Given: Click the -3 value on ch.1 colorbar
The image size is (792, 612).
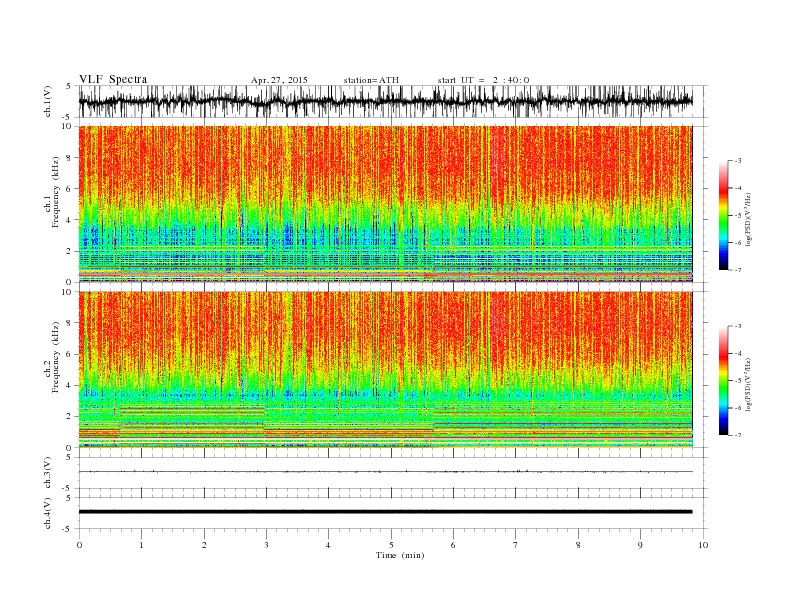Looking at the screenshot, I should tap(737, 161).
